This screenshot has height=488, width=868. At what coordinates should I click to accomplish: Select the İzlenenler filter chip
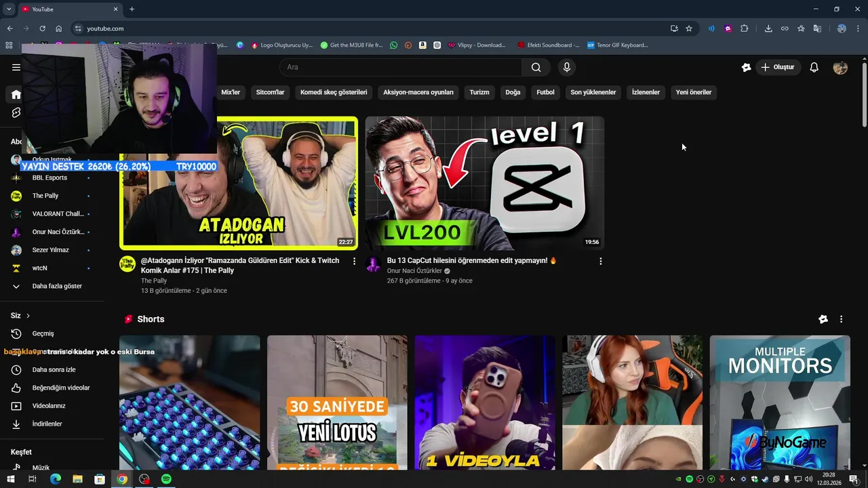coord(646,92)
